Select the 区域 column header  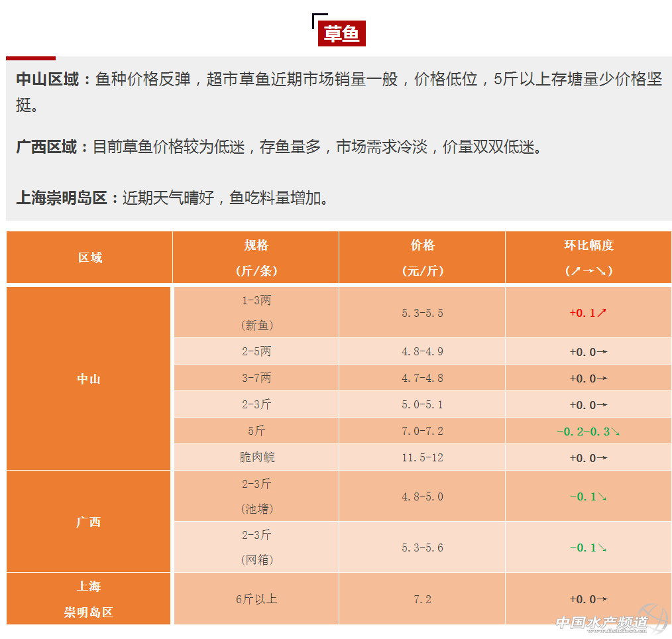[89, 258]
